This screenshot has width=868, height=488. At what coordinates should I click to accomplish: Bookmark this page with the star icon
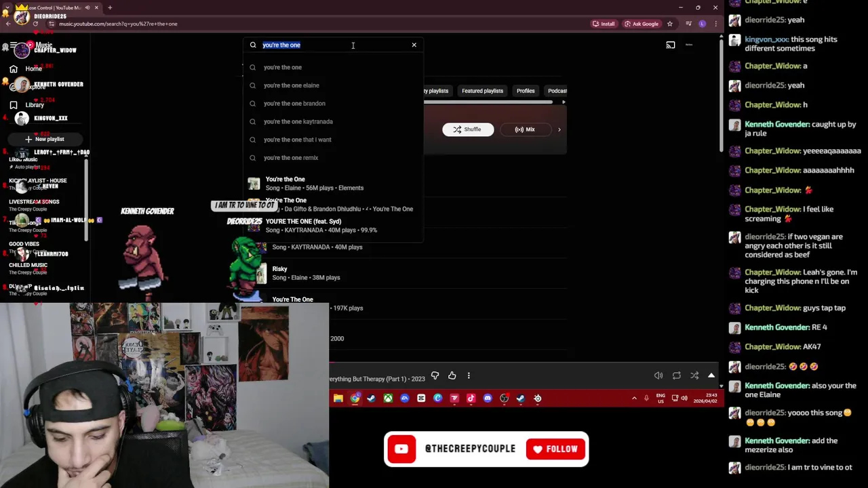click(669, 24)
